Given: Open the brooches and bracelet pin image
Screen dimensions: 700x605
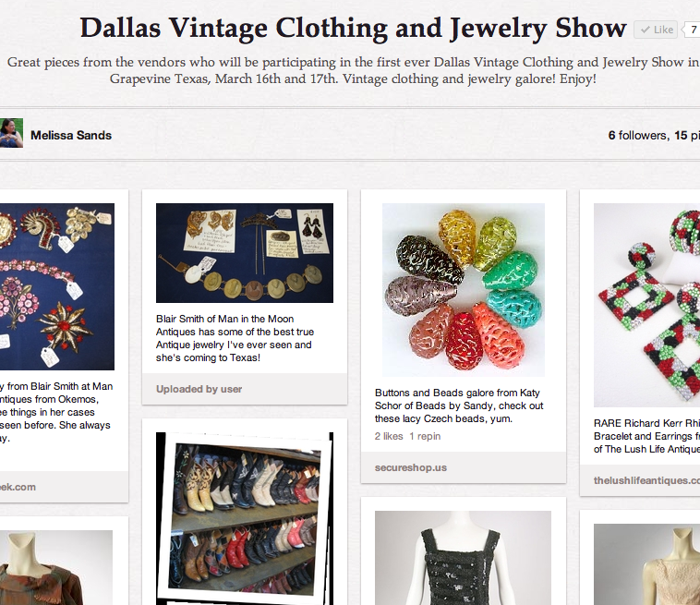Looking at the screenshot, I should coord(57,286).
